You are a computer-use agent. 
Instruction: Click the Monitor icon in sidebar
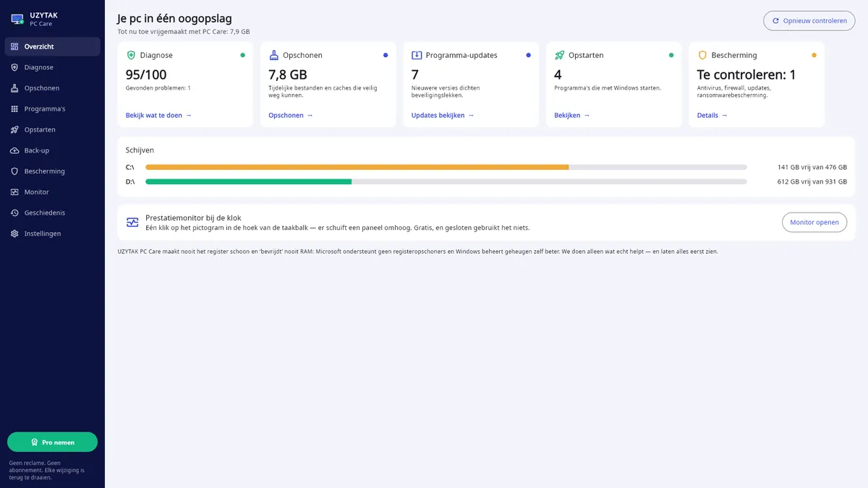point(14,192)
